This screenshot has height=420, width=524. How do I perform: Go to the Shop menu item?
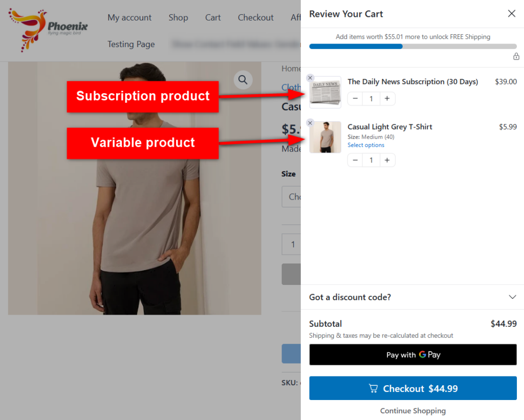point(178,17)
